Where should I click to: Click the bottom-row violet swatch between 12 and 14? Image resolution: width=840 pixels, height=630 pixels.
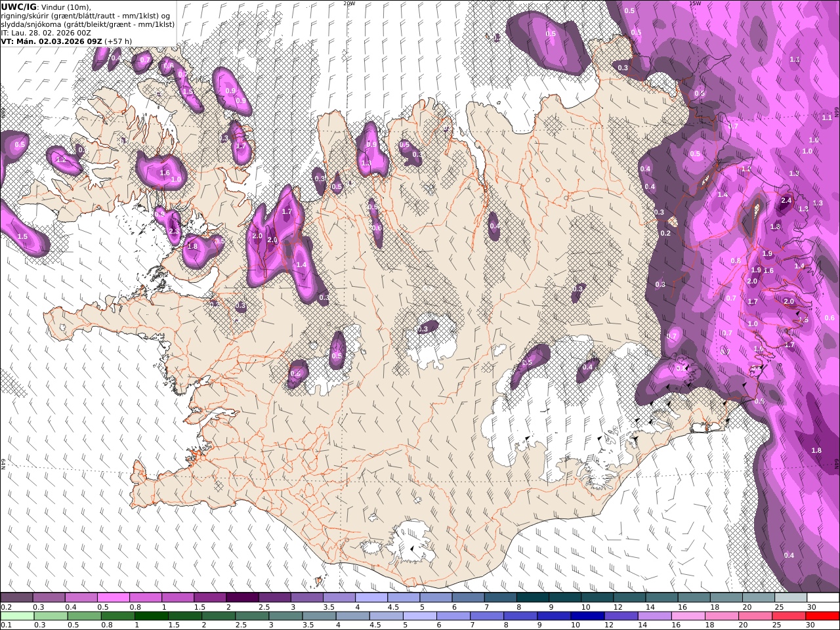[x=621, y=616]
